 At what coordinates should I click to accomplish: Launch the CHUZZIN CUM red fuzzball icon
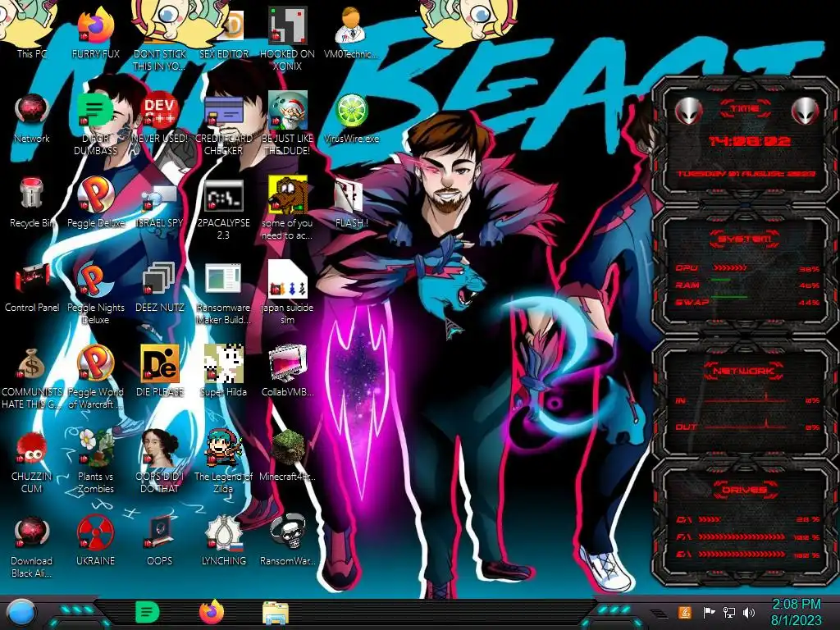[x=32, y=462]
